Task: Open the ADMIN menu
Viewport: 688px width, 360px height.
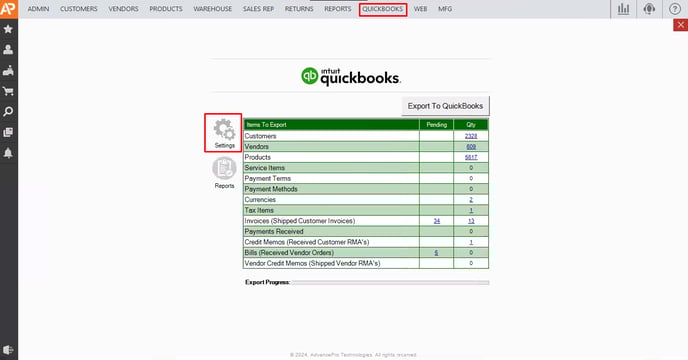Action: (x=38, y=9)
